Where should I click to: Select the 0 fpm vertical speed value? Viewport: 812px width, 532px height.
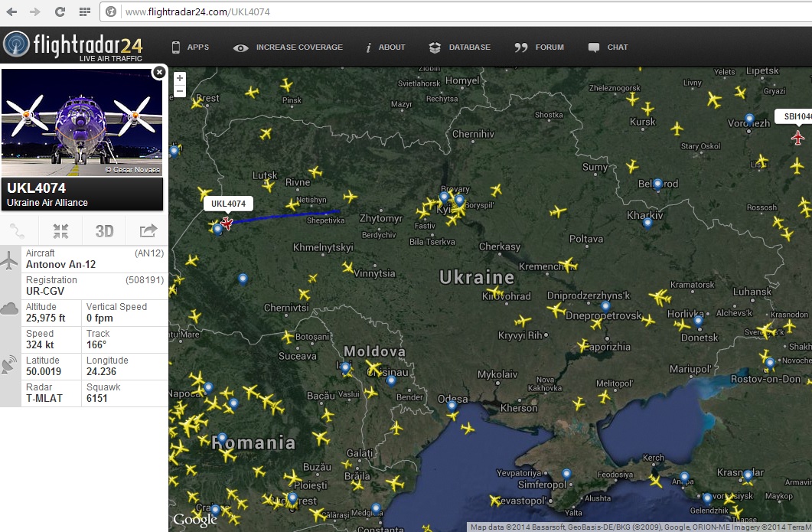[99, 318]
